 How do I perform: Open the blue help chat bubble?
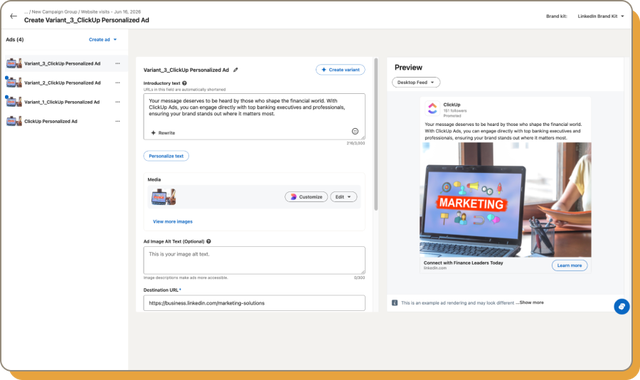622,307
